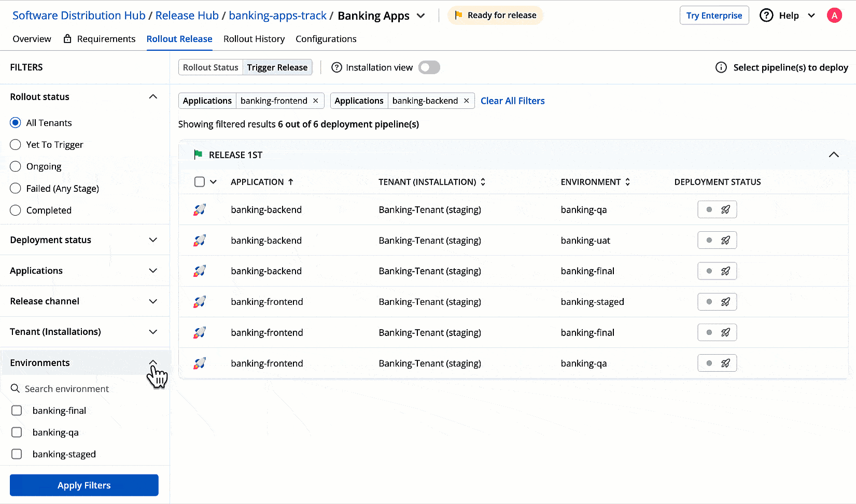Open the Rollout History tab
856x504 pixels.
pos(254,39)
